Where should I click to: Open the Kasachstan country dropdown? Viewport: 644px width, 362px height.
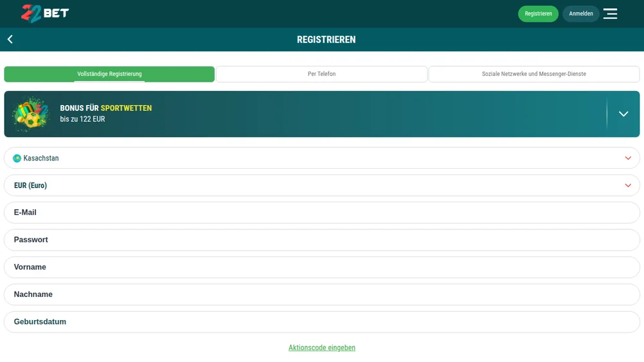[x=322, y=158]
